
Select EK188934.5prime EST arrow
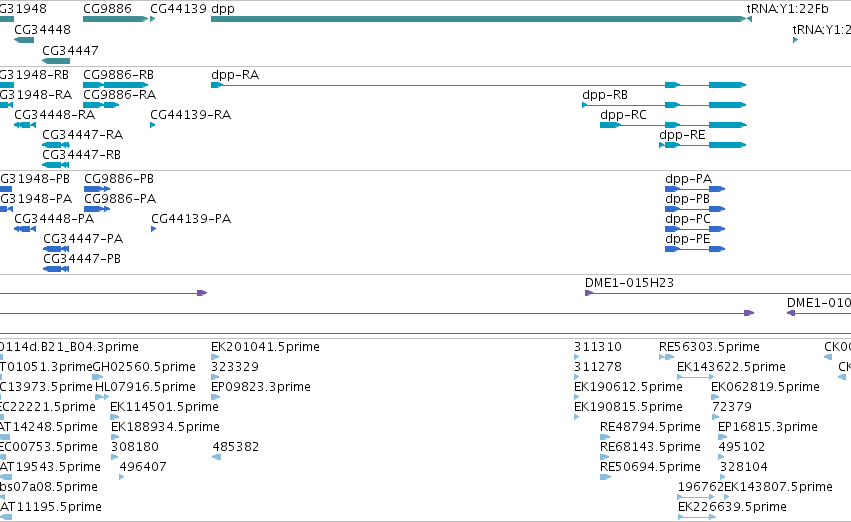[115, 437]
